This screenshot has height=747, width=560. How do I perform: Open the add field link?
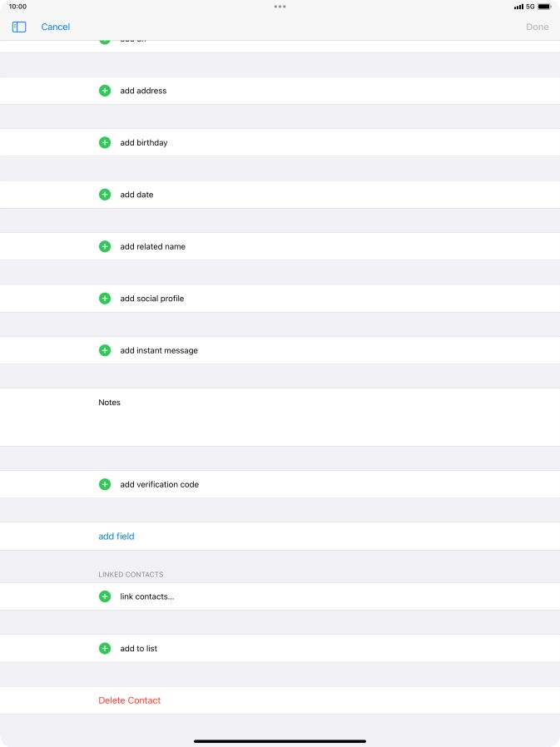(116, 537)
